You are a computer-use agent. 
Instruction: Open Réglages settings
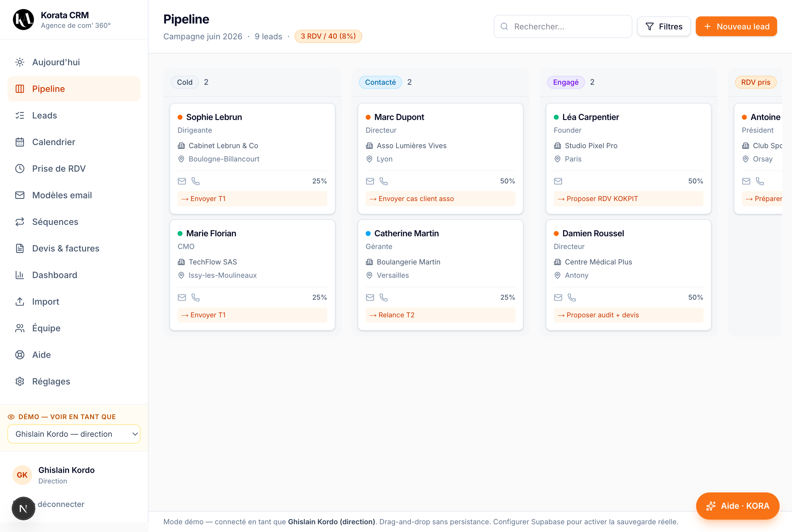pos(74,381)
